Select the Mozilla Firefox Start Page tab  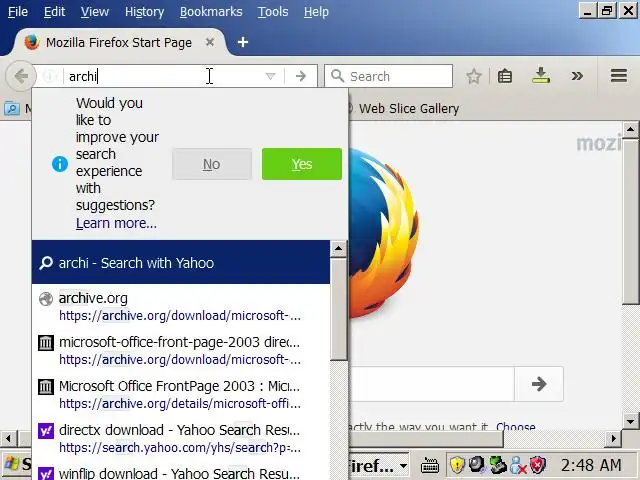119,42
